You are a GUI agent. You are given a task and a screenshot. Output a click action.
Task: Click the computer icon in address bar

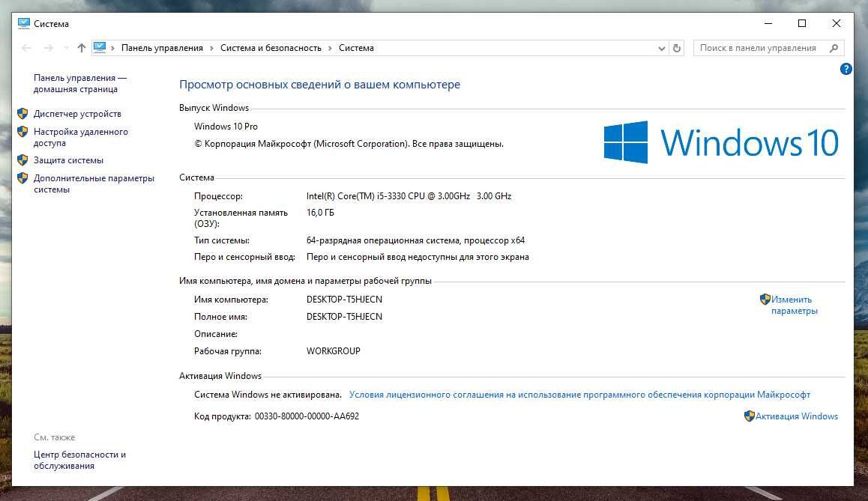(x=100, y=48)
